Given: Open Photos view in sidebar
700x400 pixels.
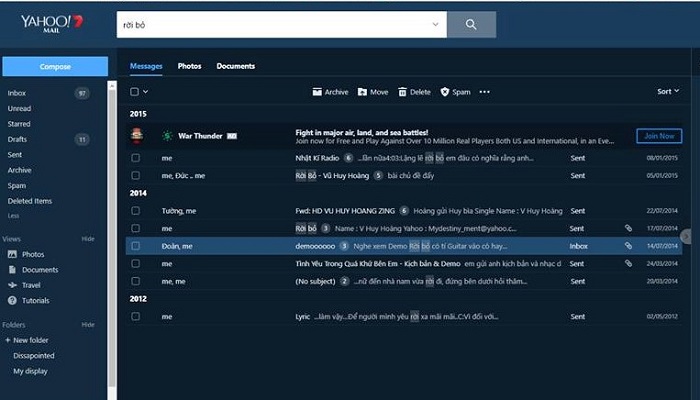Looking at the screenshot, I should [33, 254].
